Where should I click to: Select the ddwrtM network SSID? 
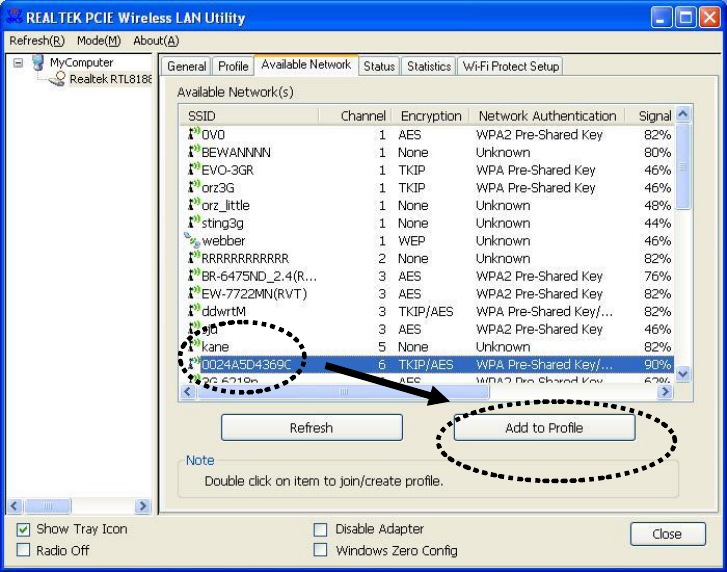pos(223,311)
